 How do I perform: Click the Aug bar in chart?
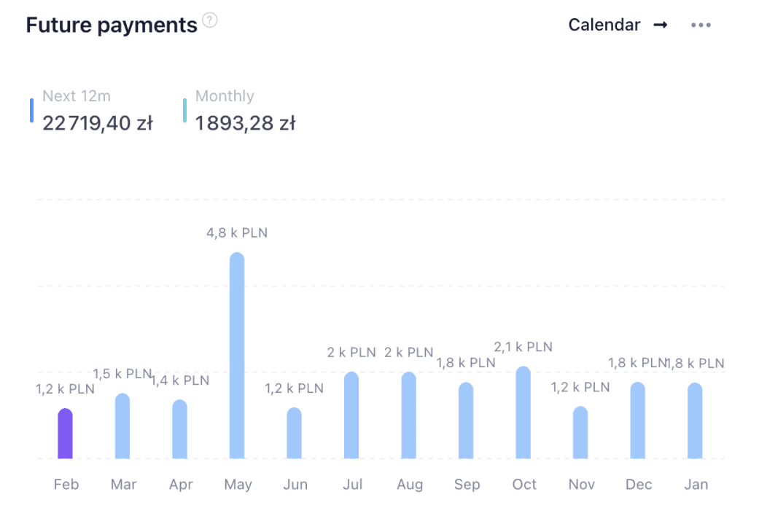(x=409, y=415)
